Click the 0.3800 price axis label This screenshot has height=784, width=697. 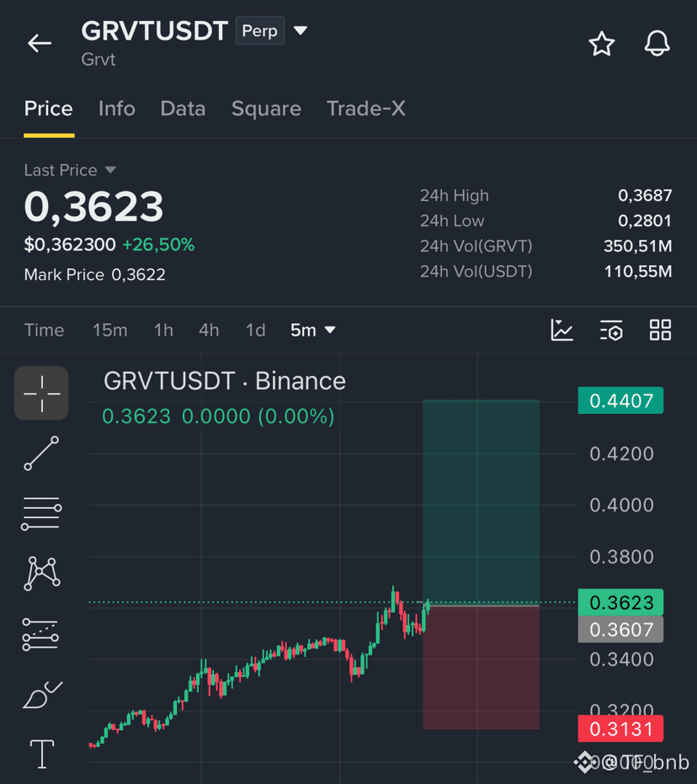tap(621, 557)
